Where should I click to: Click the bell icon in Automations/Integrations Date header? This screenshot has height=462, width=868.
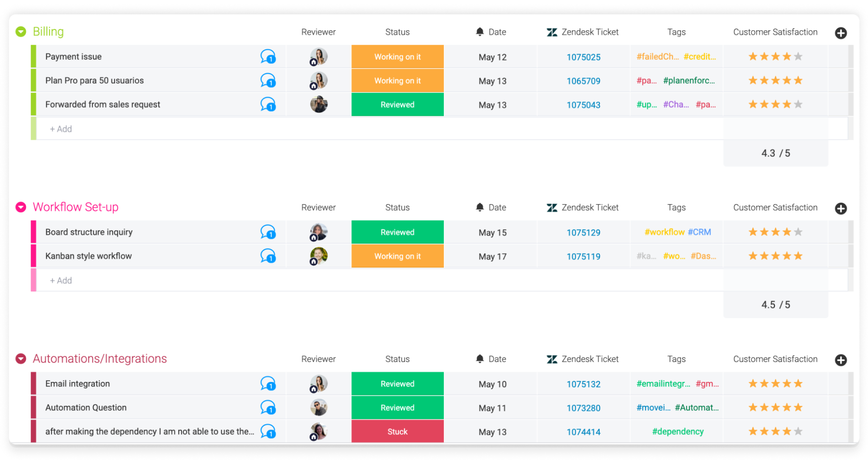480,359
